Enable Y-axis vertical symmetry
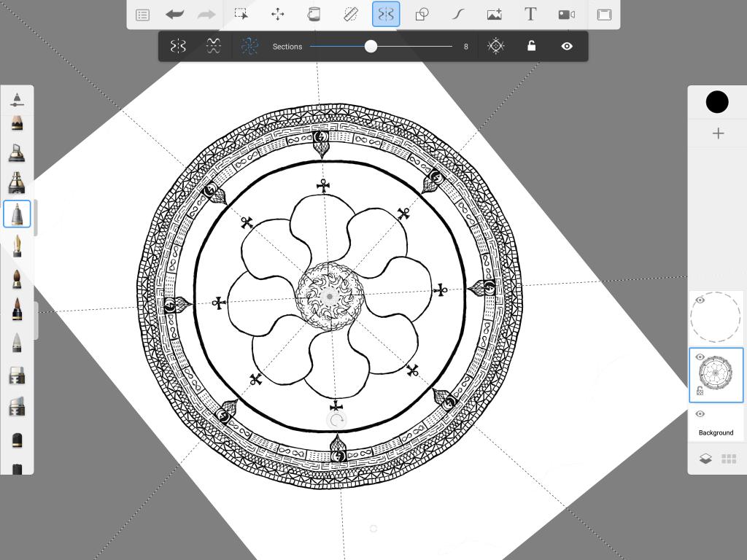 (178, 46)
